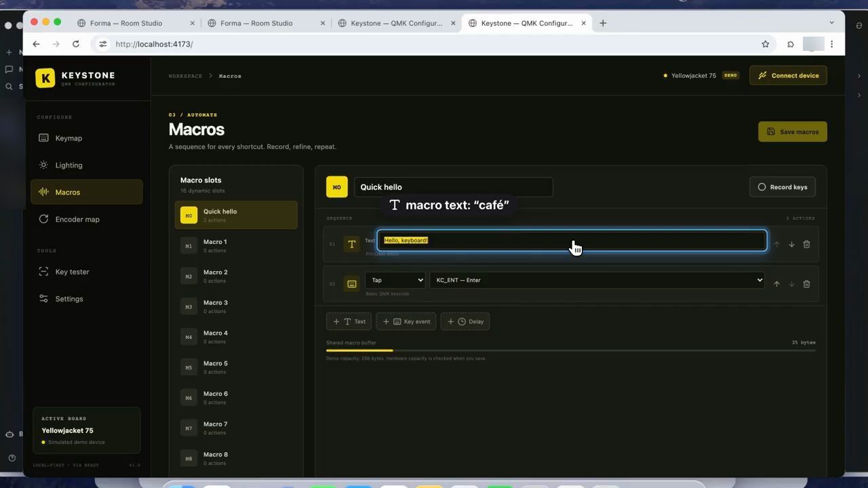Move the KC_ENT action row down

click(791, 284)
